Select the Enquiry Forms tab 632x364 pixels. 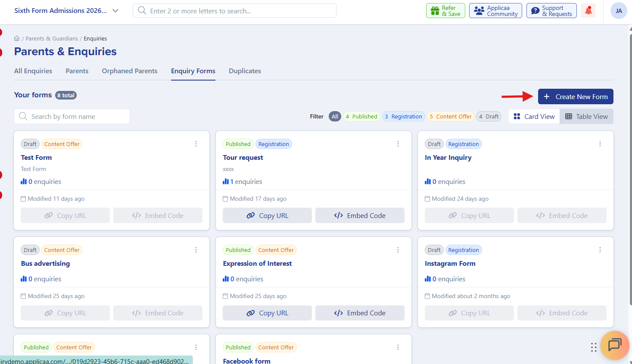[193, 71]
